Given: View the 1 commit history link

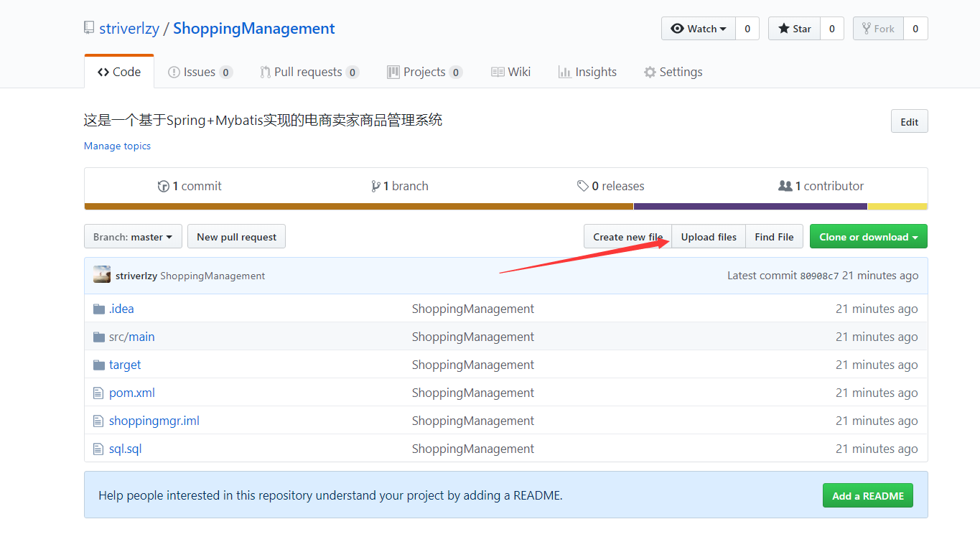Looking at the screenshot, I should pos(190,186).
